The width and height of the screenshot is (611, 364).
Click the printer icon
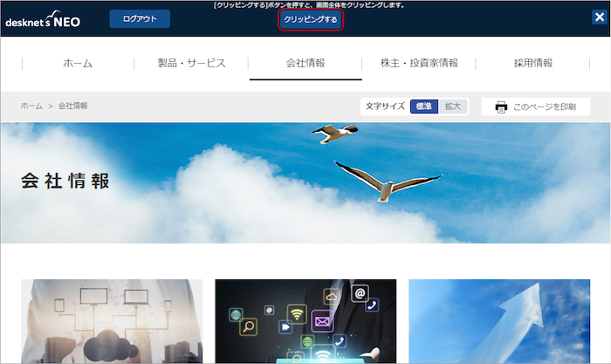click(501, 106)
